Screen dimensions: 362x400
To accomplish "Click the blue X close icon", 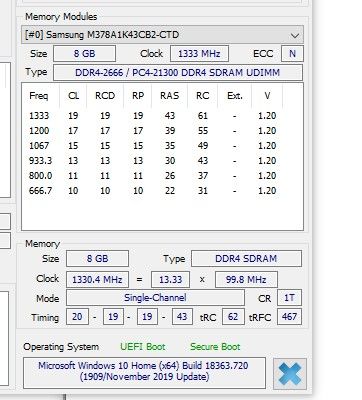I will point(289,374).
